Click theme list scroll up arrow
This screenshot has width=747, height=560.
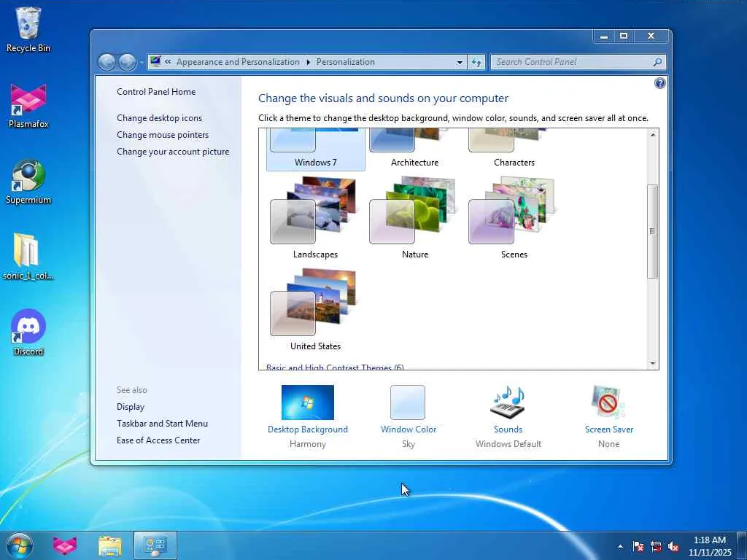pyautogui.click(x=653, y=135)
